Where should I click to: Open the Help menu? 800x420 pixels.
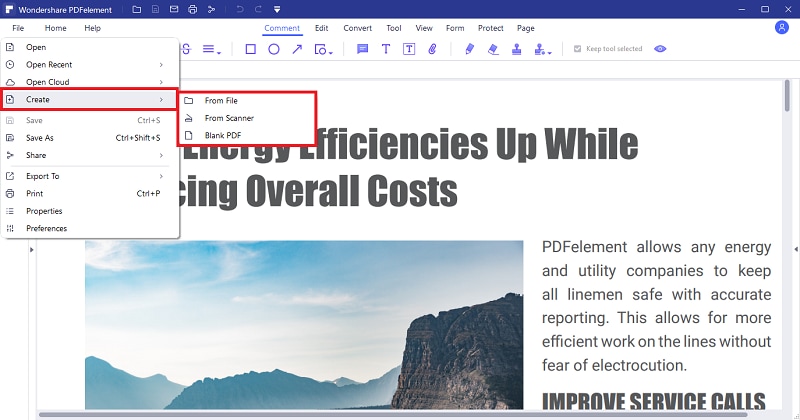92,28
